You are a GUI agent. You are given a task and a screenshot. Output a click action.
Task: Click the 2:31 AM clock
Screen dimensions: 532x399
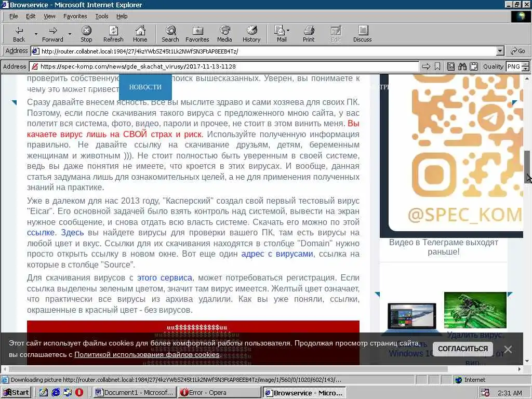tap(510, 393)
